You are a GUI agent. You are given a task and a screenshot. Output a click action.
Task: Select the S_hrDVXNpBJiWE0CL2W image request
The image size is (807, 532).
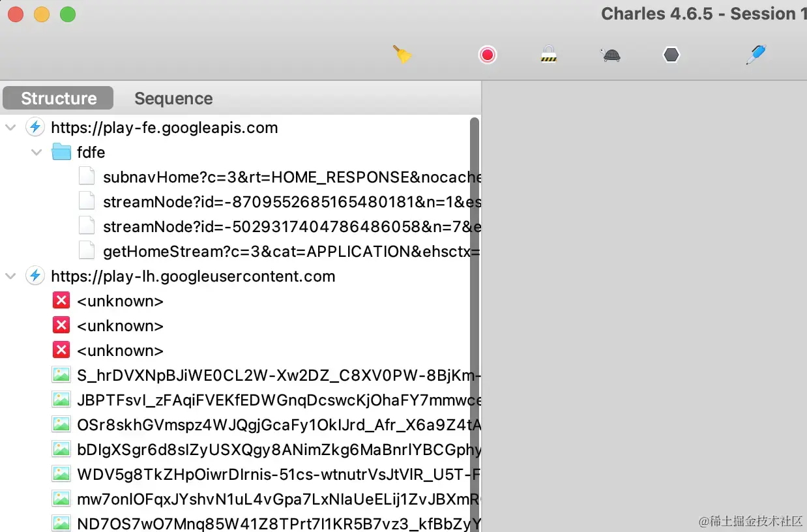[x=279, y=376]
